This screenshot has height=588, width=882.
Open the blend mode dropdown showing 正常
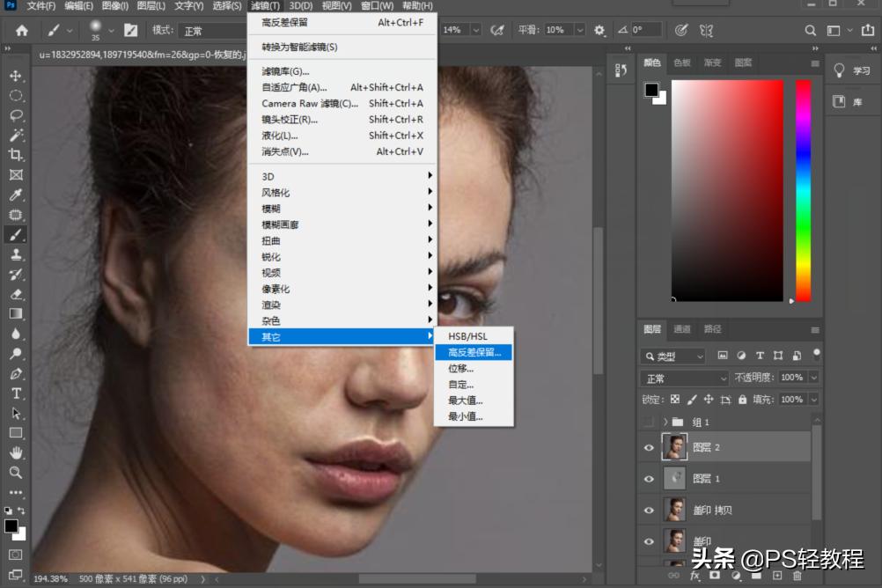click(683, 379)
